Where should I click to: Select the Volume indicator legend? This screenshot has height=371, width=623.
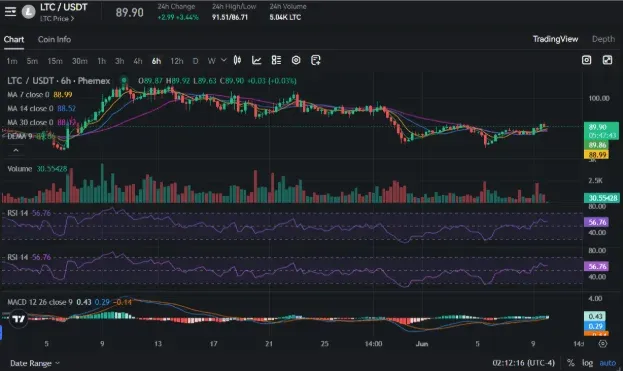coord(37,169)
